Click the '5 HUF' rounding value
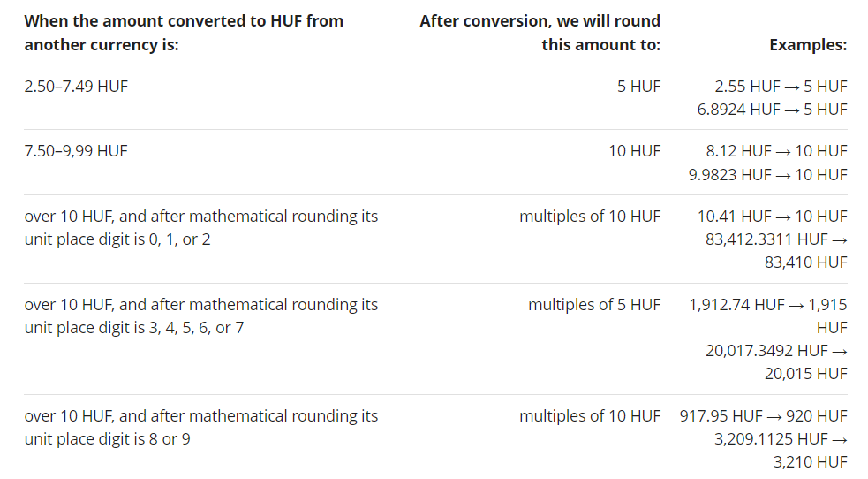 pos(638,87)
